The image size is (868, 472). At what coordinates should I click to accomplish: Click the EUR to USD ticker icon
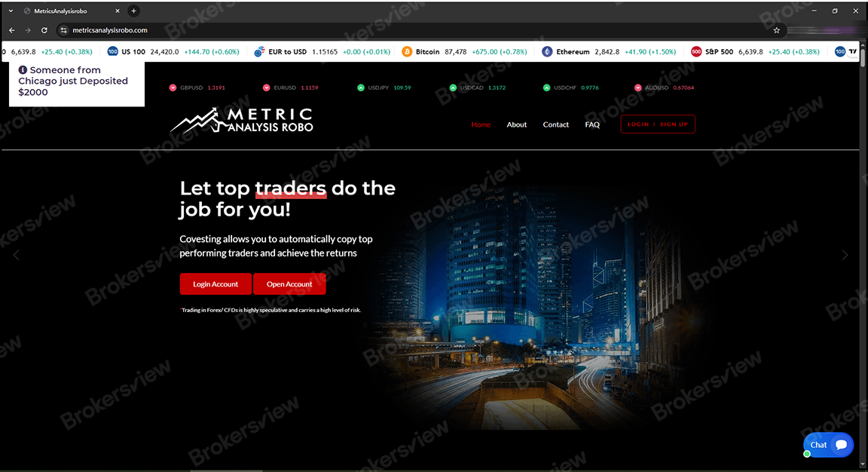pos(259,51)
